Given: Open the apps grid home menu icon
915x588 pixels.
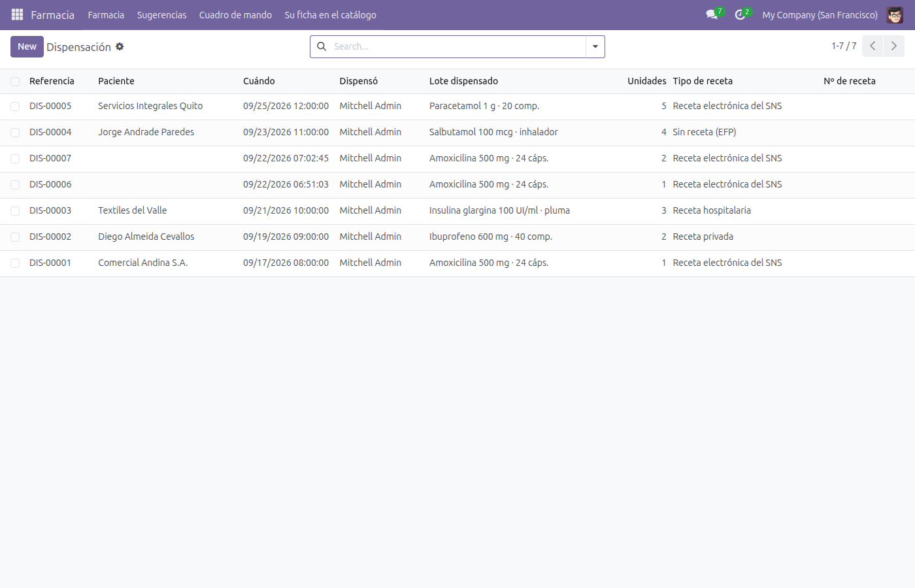Looking at the screenshot, I should [17, 14].
